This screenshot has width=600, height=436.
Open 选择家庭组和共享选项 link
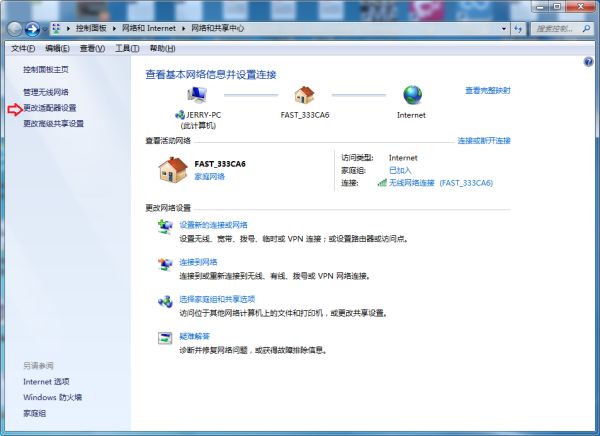point(217,299)
